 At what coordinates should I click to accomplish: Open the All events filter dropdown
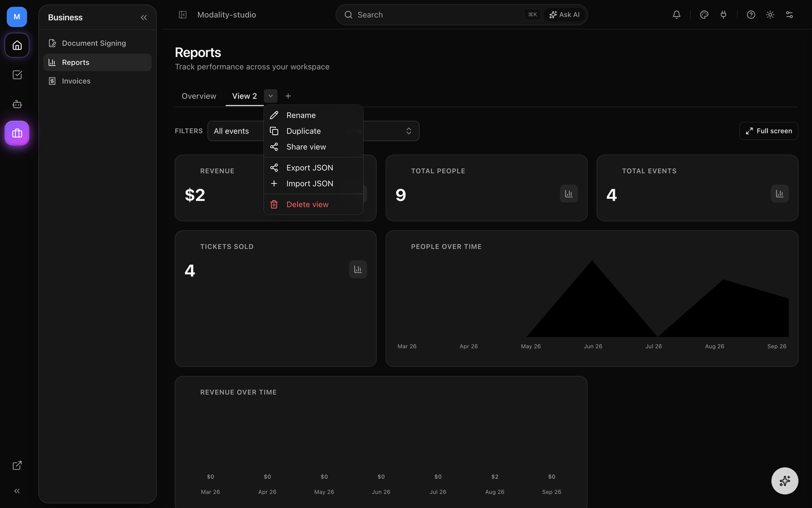coord(236,131)
